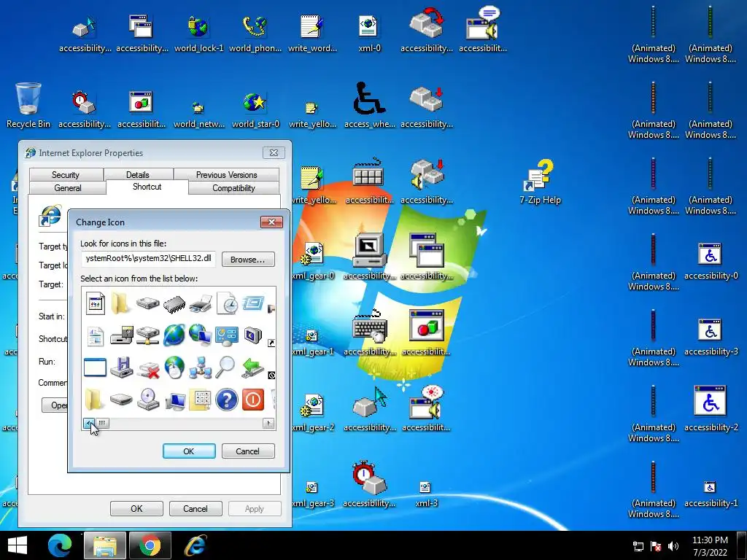
Task: Pick the globe with mouse icon
Action: 174,367
